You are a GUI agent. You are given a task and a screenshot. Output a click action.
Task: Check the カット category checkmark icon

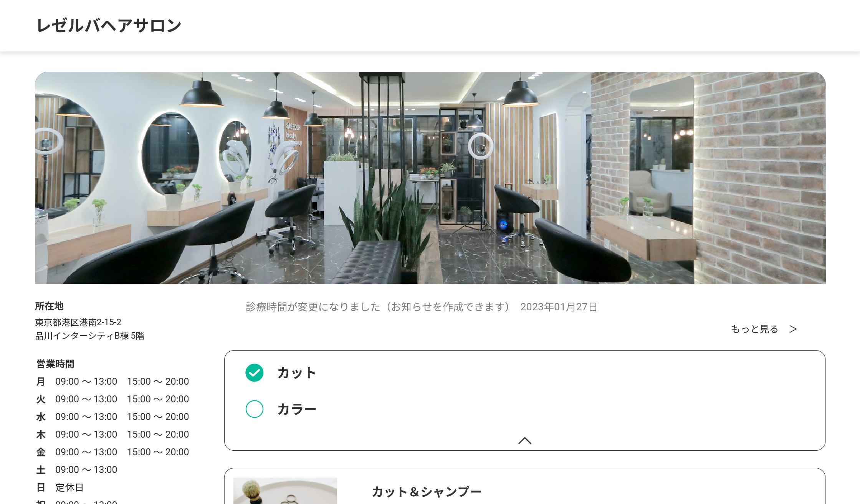click(254, 372)
